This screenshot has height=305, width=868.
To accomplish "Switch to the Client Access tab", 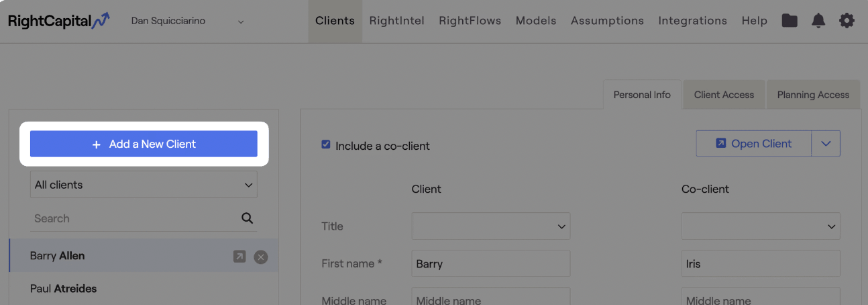I will pos(724,95).
